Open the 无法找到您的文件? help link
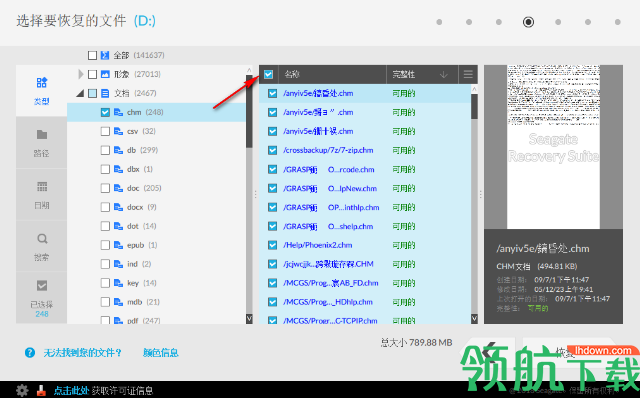The height and width of the screenshot is (398, 640). (82, 353)
